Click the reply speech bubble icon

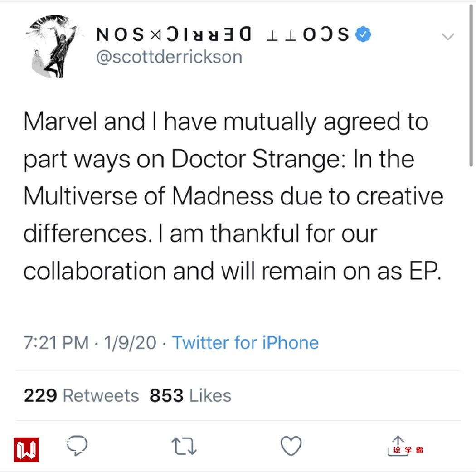[77, 446]
